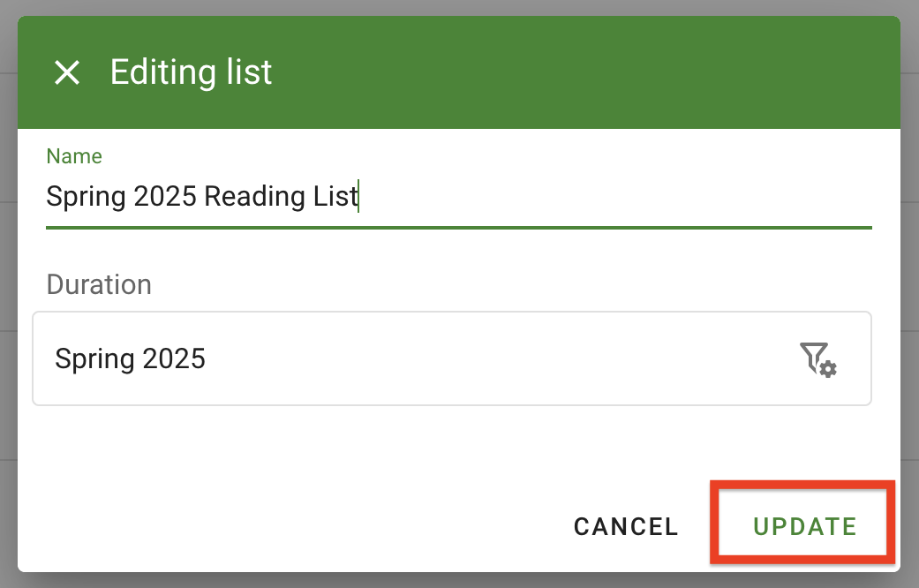Click the "Editing list" dialog title
919x588 pixels.
pos(191,72)
